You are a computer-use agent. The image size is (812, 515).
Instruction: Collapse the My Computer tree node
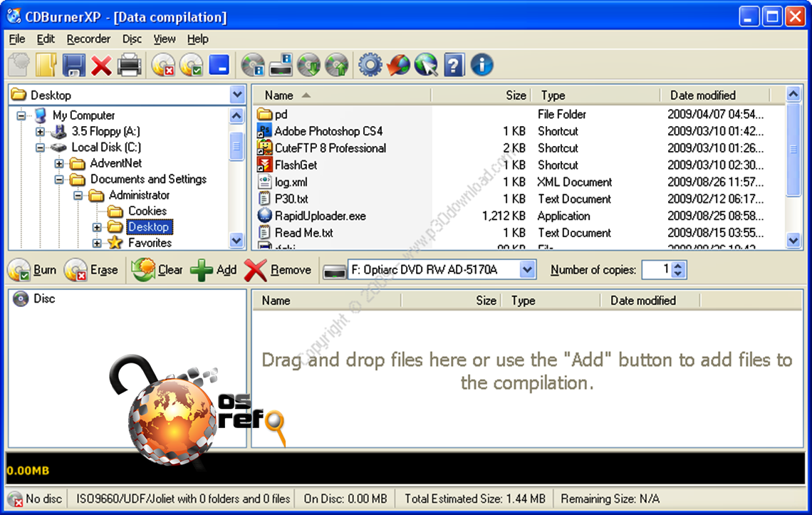tap(21, 115)
